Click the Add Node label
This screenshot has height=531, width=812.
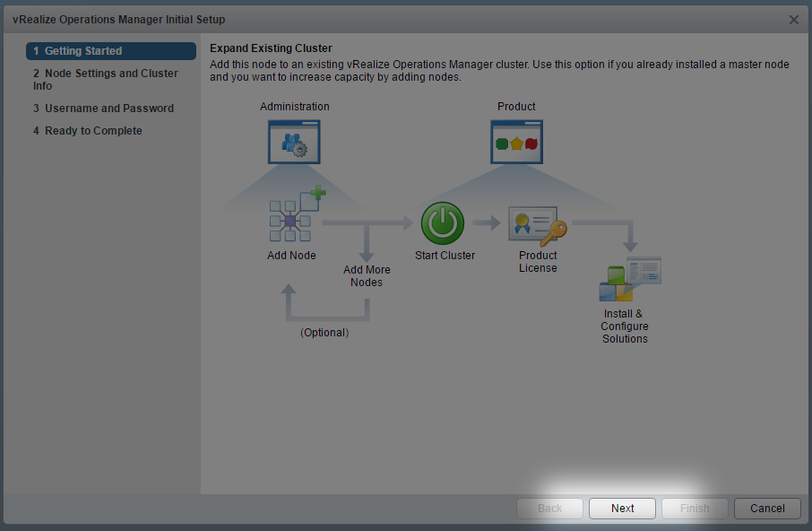pyautogui.click(x=291, y=256)
